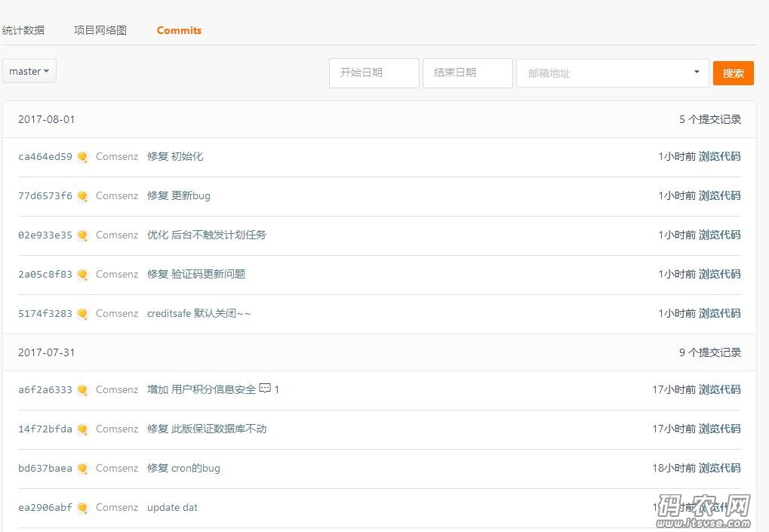Open commit message update dat
The width and height of the screenshot is (769, 532).
172,508
